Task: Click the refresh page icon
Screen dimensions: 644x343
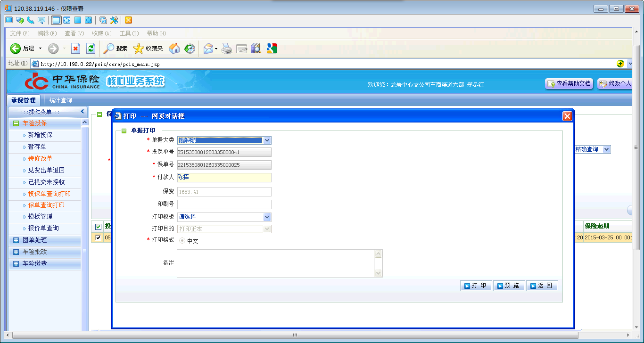Action: 91,49
